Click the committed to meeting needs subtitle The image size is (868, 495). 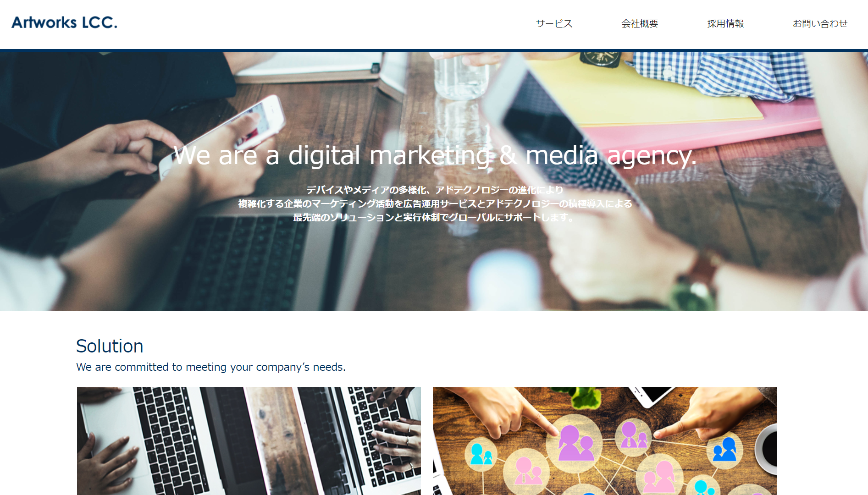pyautogui.click(x=211, y=367)
